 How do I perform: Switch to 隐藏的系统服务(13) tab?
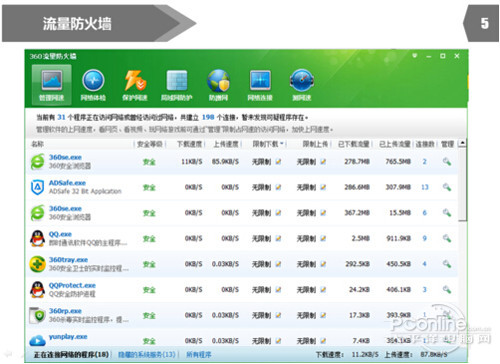click(x=147, y=354)
